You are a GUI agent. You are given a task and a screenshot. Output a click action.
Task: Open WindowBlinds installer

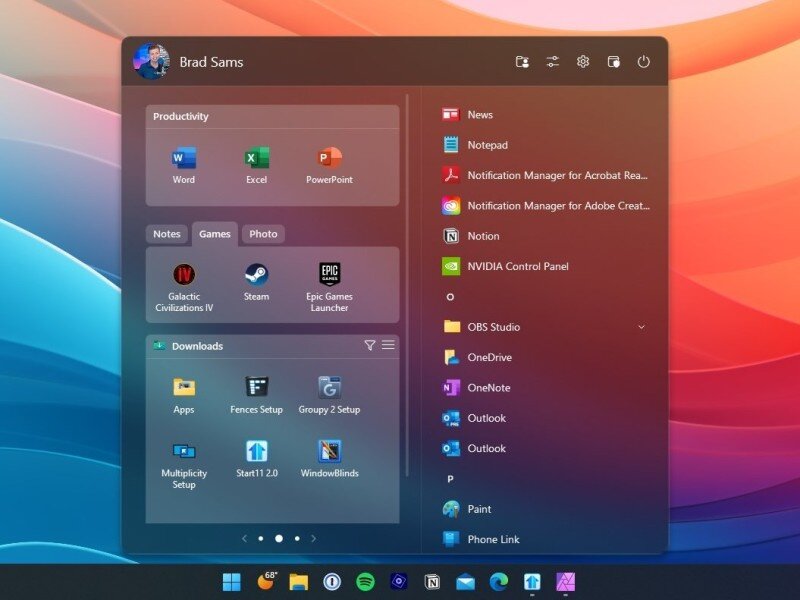pyautogui.click(x=329, y=459)
